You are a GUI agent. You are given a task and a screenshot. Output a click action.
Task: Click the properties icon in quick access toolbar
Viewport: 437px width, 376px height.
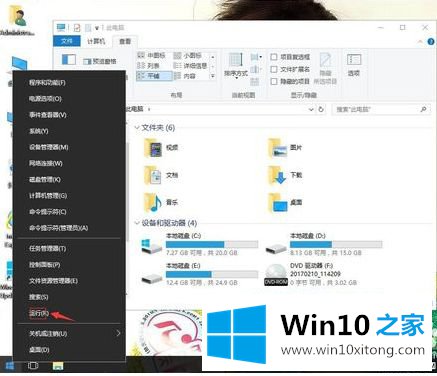point(77,28)
